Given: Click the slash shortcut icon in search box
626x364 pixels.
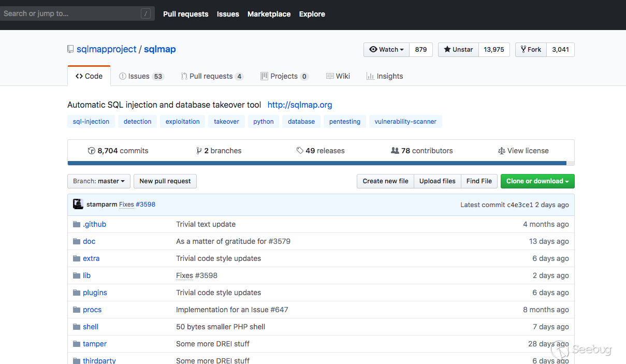Looking at the screenshot, I should (x=145, y=13).
